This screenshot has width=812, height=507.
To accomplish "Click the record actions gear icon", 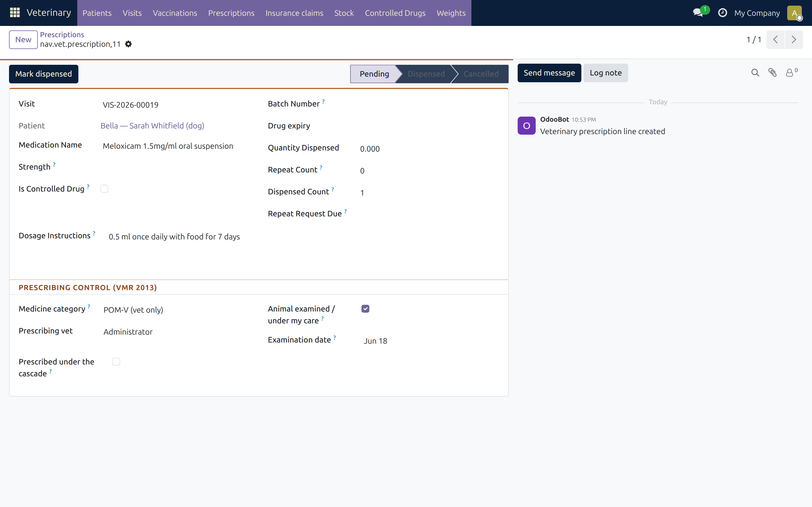I will (128, 44).
